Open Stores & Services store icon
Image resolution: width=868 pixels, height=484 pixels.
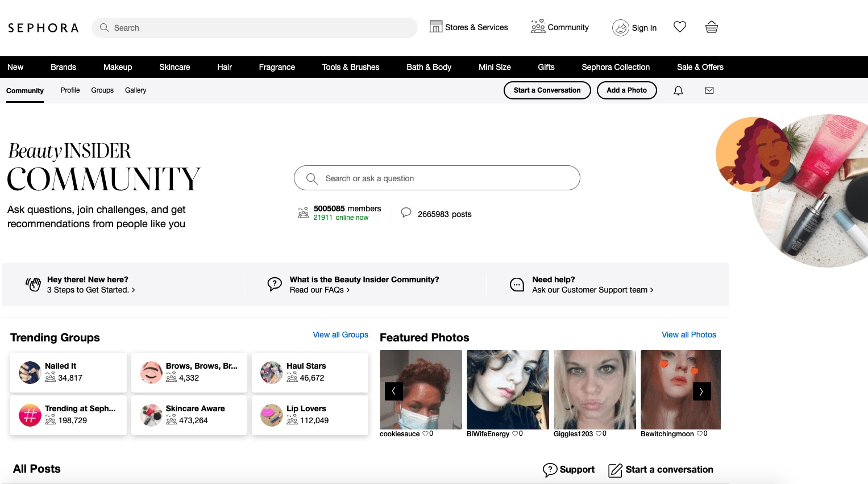[x=436, y=27]
